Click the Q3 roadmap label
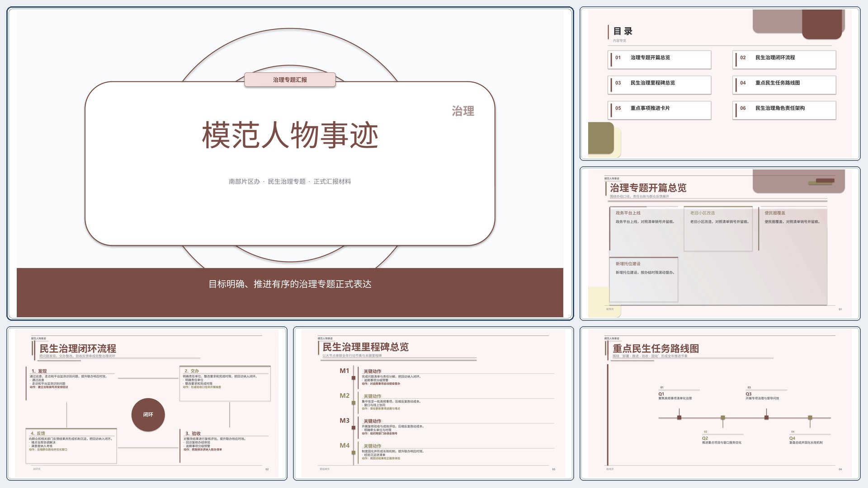Image resolution: width=868 pixels, height=488 pixels. click(x=749, y=394)
